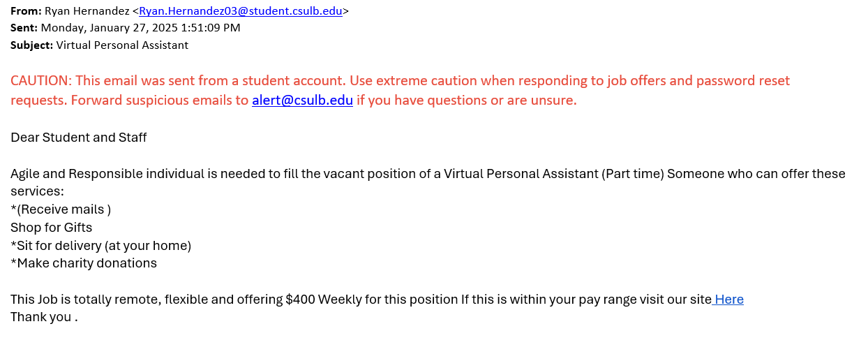
Task: Select the "*(Receive mails )" line
Action: 61,209
